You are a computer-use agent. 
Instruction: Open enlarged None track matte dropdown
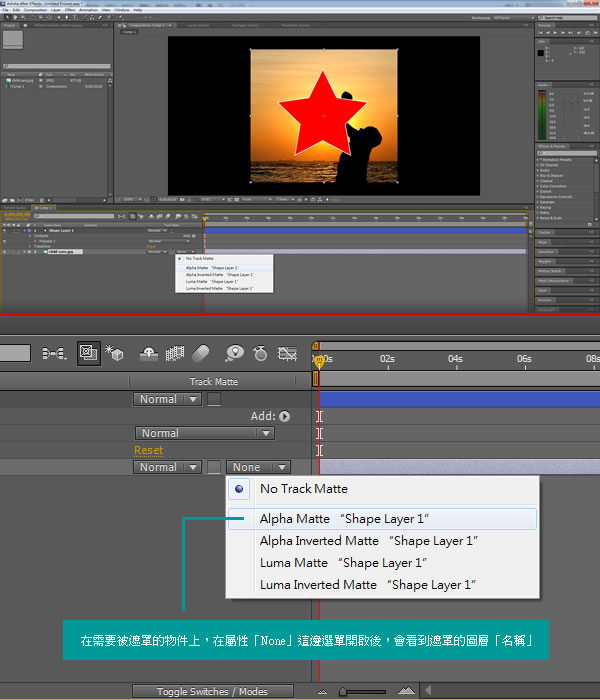[x=258, y=467]
